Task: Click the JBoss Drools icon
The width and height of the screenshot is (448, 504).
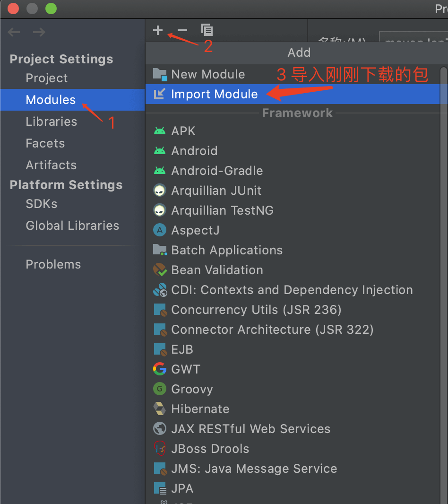Action: [x=160, y=448]
